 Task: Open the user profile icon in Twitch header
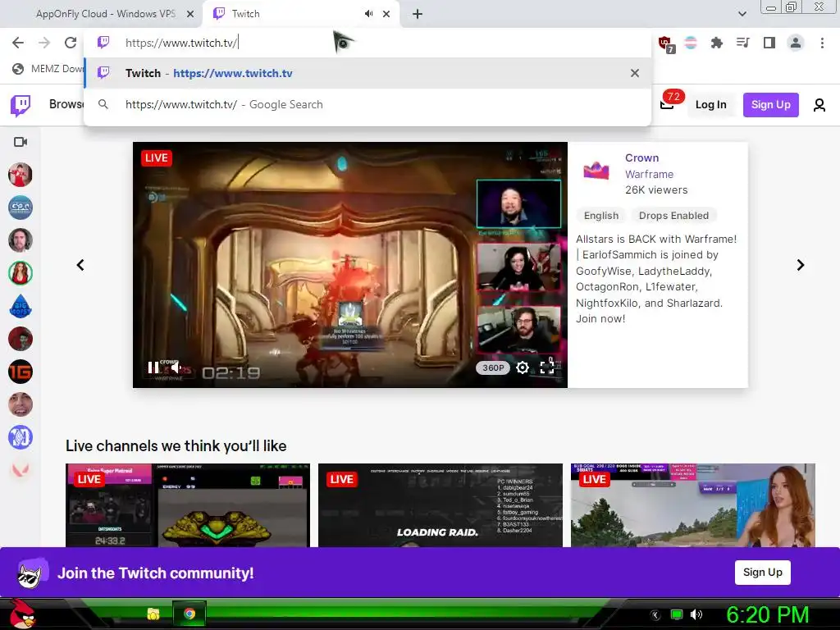(x=819, y=105)
